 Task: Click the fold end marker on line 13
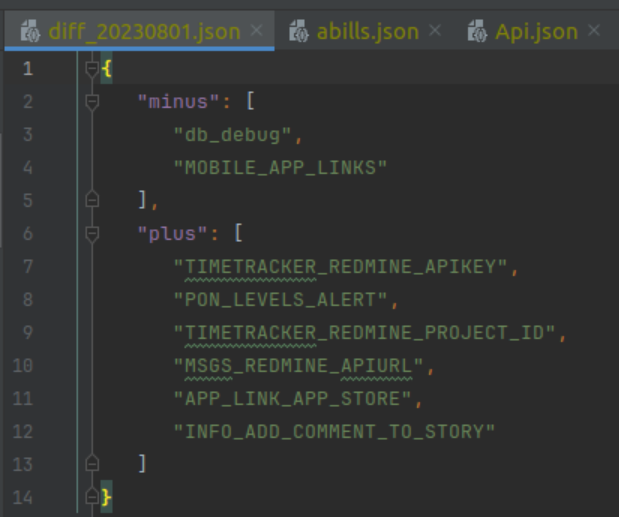click(92, 464)
